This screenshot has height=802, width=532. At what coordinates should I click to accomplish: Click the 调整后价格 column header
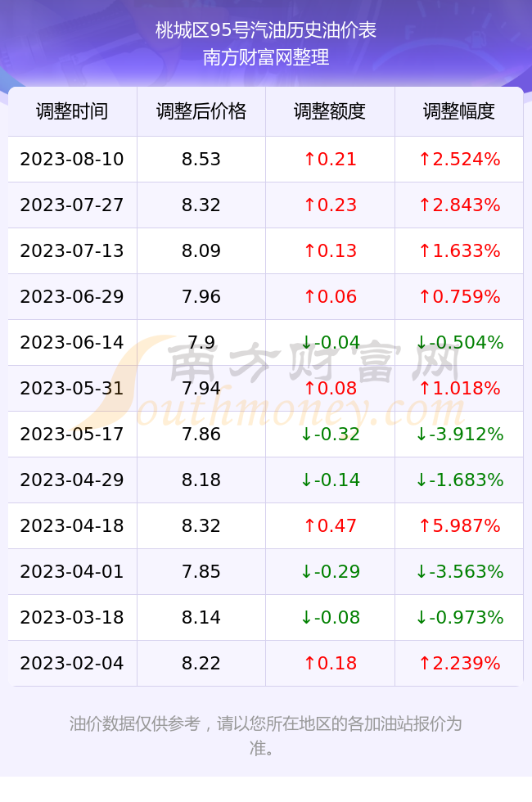(x=201, y=111)
